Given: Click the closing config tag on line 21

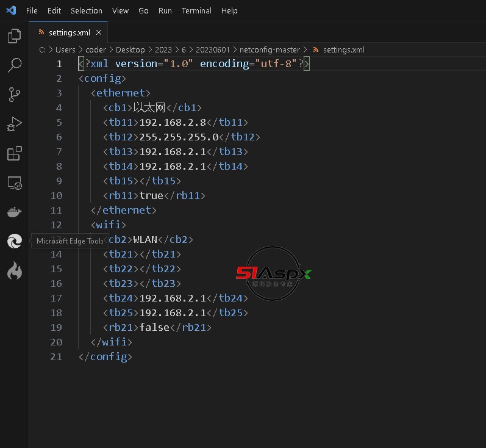Looking at the screenshot, I should click(105, 357).
